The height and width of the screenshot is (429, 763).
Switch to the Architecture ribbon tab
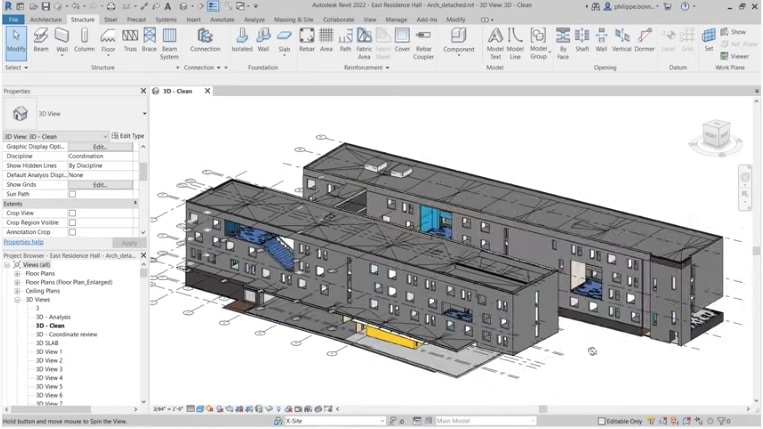click(x=46, y=19)
